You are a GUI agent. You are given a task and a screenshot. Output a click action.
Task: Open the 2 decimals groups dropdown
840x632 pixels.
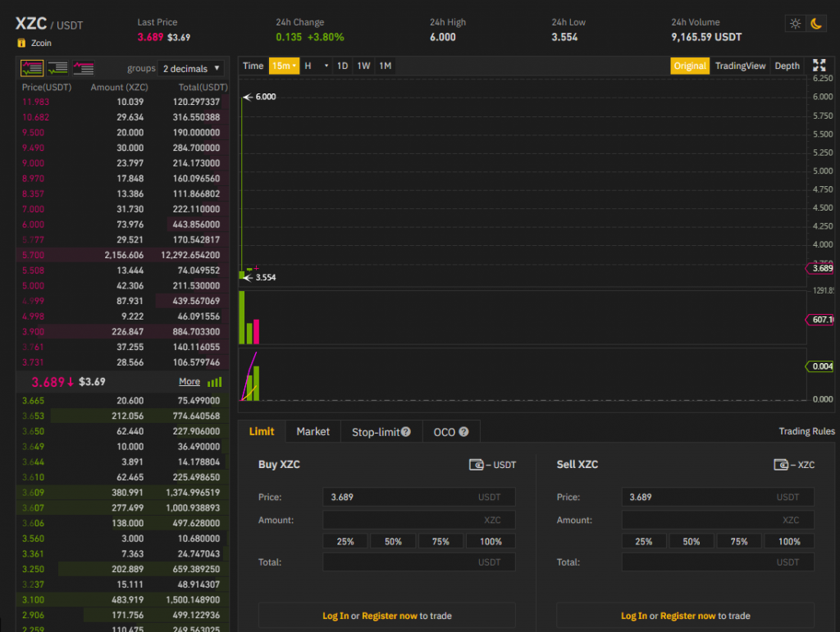tap(192, 69)
